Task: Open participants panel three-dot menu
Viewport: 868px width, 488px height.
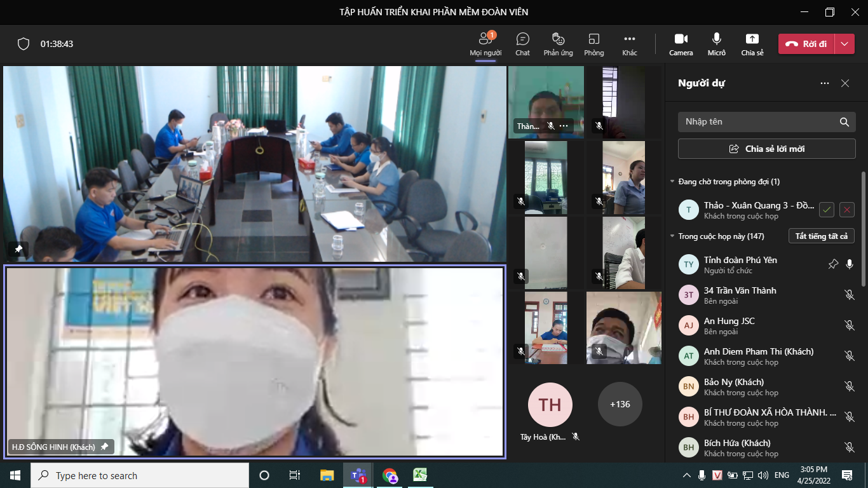Action: coord(824,83)
